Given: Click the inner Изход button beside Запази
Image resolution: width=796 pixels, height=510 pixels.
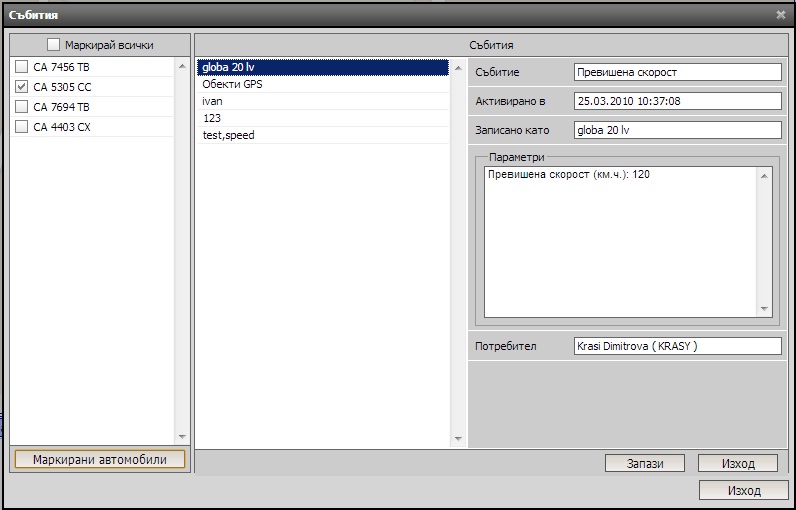Looking at the screenshot, I should point(738,463).
